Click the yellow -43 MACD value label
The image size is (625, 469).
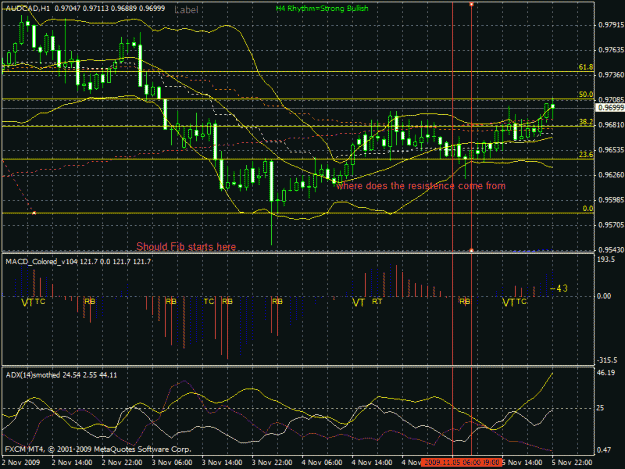click(559, 288)
